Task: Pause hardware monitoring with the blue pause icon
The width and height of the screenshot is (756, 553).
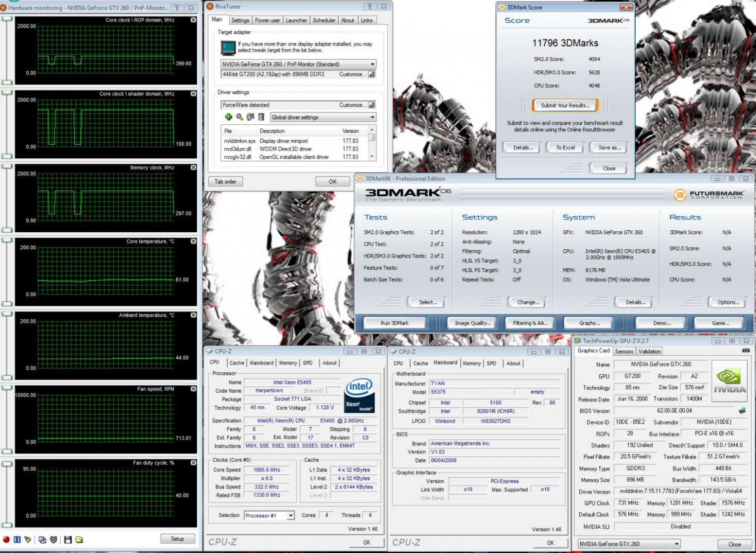Action: click(17, 539)
